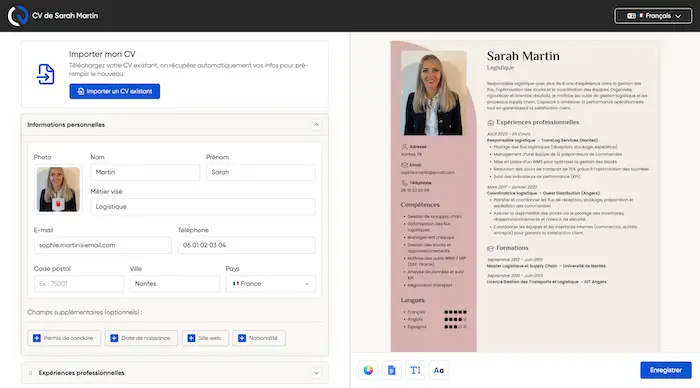Add the Site web field
Viewport: 700px width, 388px height.
click(205, 338)
